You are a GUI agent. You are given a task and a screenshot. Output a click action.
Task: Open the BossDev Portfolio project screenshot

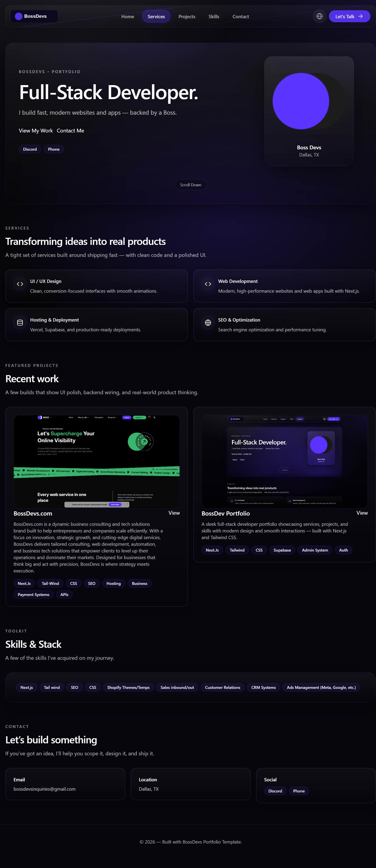pos(284,461)
